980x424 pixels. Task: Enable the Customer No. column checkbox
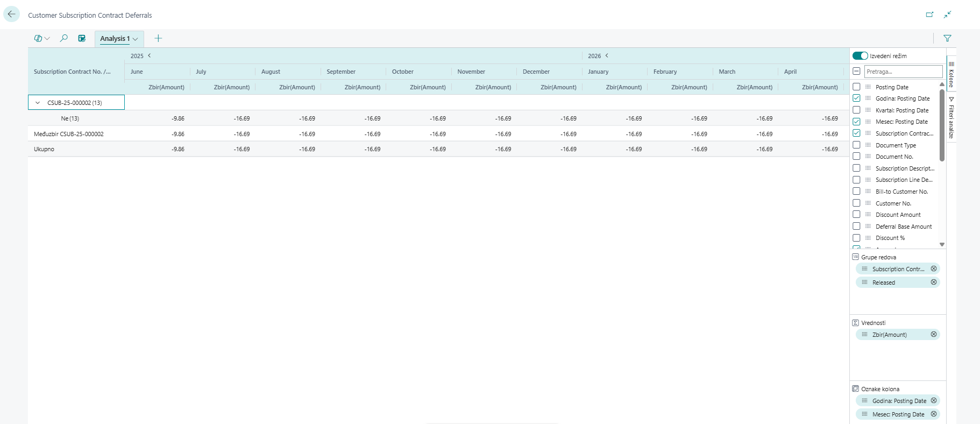click(856, 203)
